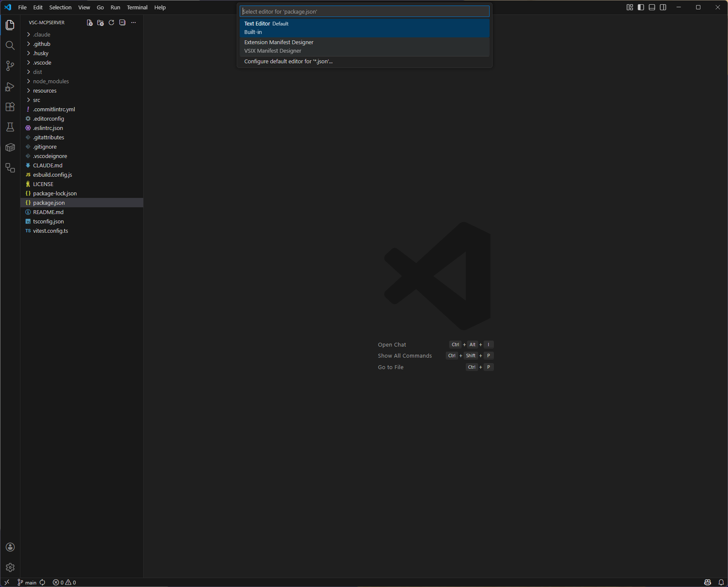Open .gitignore file
Image resolution: width=728 pixels, height=587 pixels.
pyautogui.click(x=82, y=147)
